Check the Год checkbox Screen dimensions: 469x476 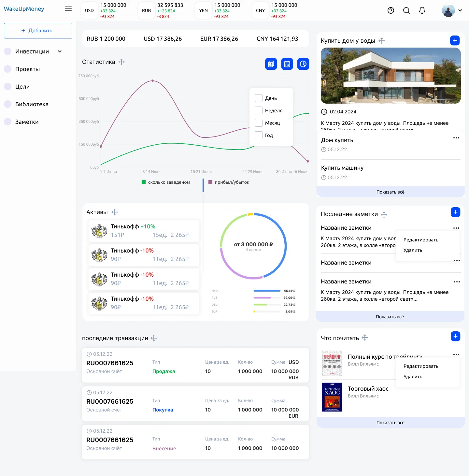point(259,135)
